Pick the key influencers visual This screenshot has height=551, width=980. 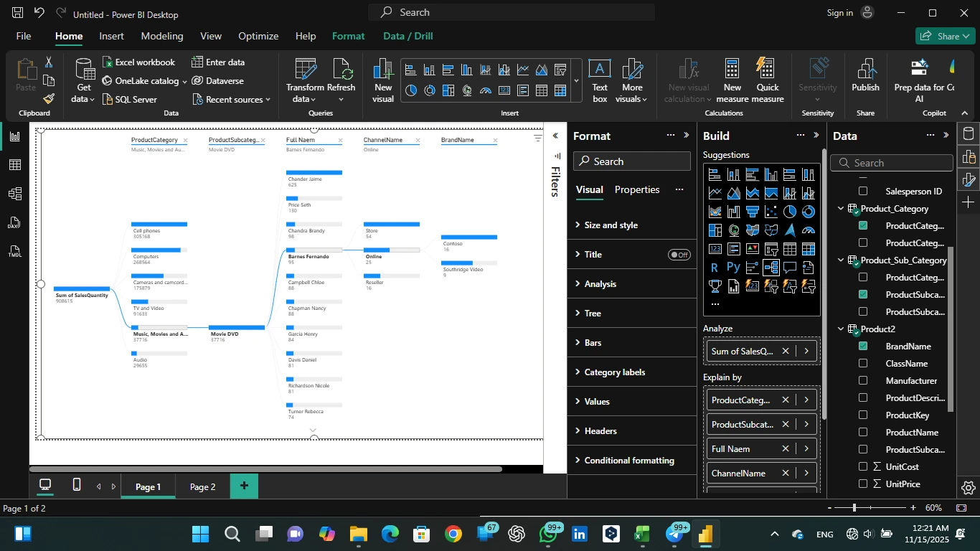click(x=753, y=268)
